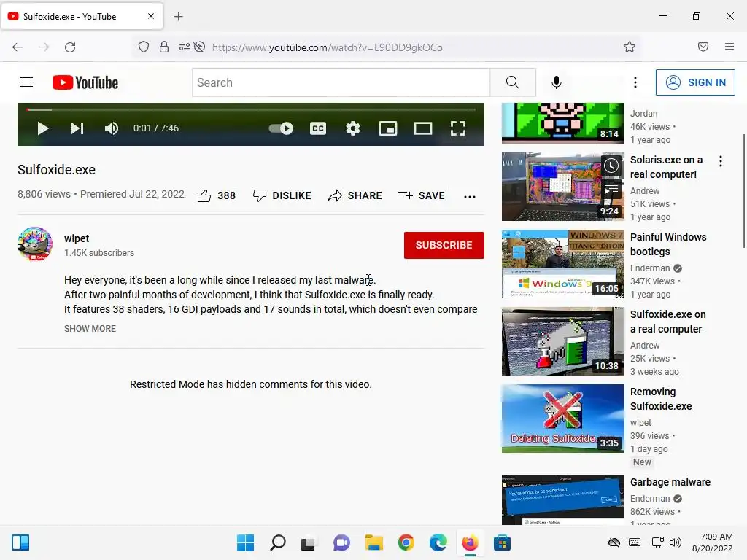The height and width of the screenshot is (560, 747).
Task: Open channel name wipet link
Action: point(77,238)
